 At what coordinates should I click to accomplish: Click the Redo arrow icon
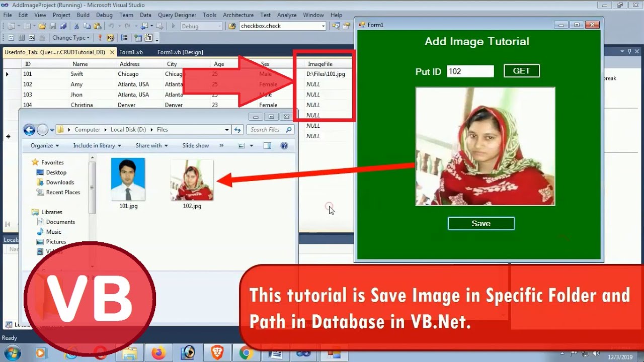pos(127,26)
